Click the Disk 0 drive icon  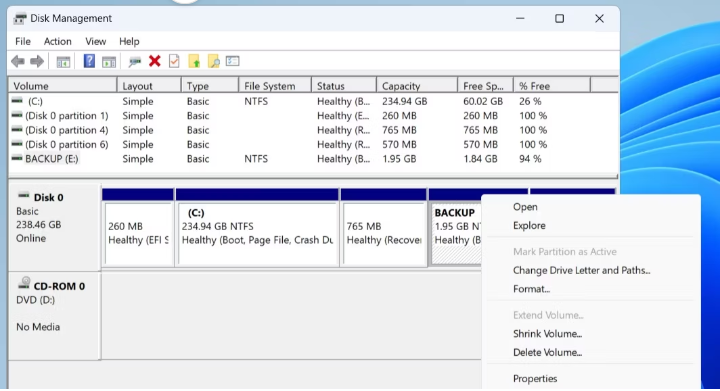tap(23, 196)
